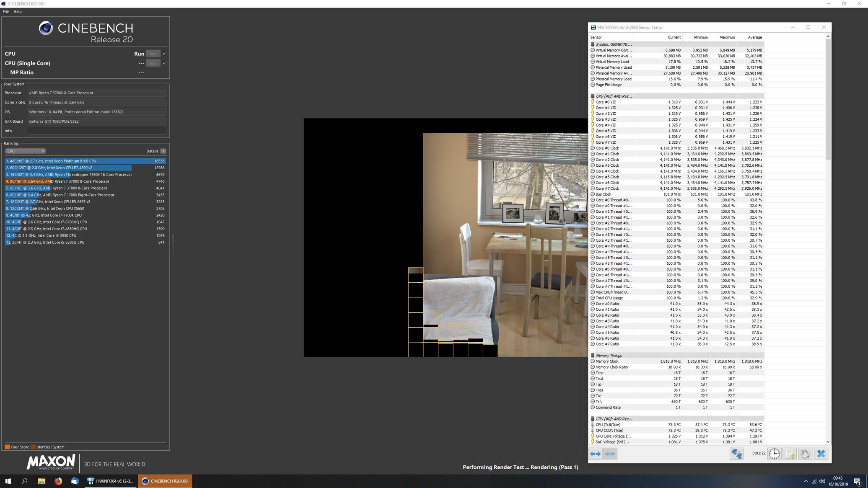Click the System: GIGABYTE group header icon

pyautogui.click(x=593, y=44)
